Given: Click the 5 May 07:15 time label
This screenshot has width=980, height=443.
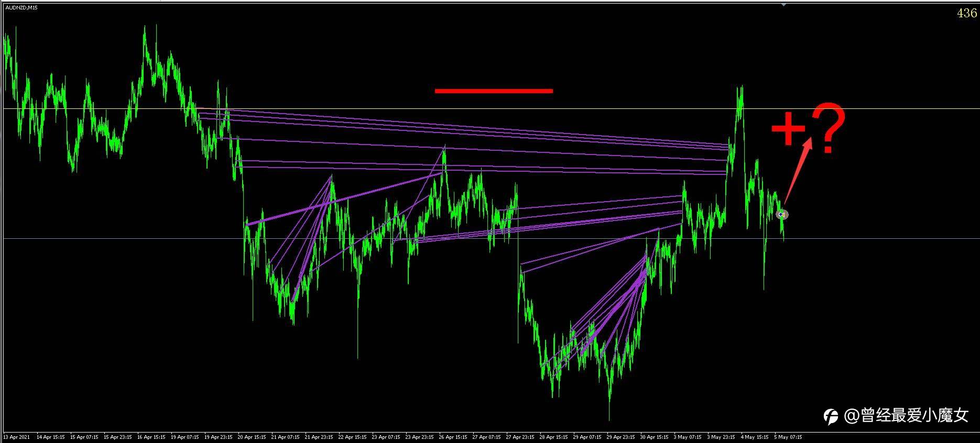Looking at the screenshot, I should point(788,437).
